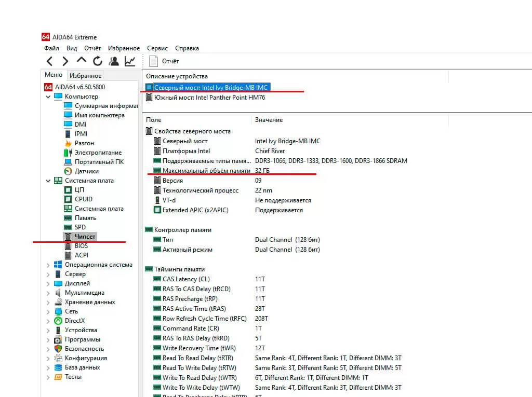Click the Значение column header
The image size is (532, 397).
[x=269, y=120]
